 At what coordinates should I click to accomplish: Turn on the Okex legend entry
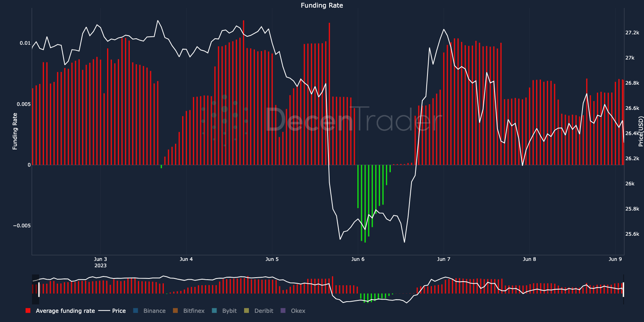[298, 311]
